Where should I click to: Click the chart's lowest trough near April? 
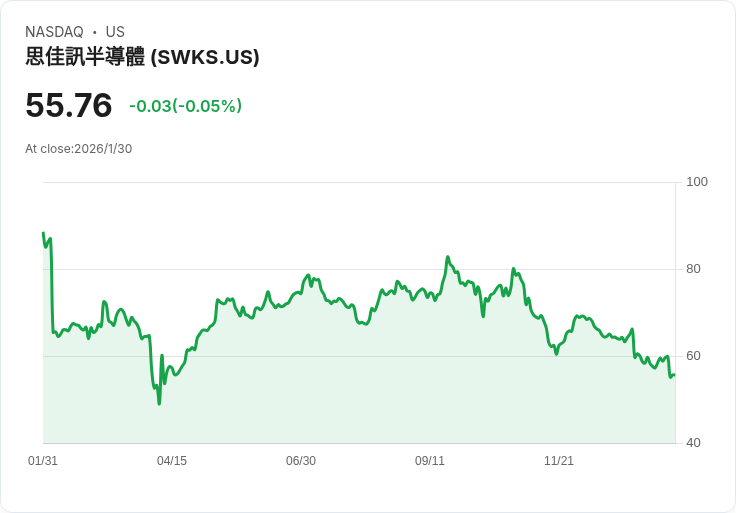point(159,403)
